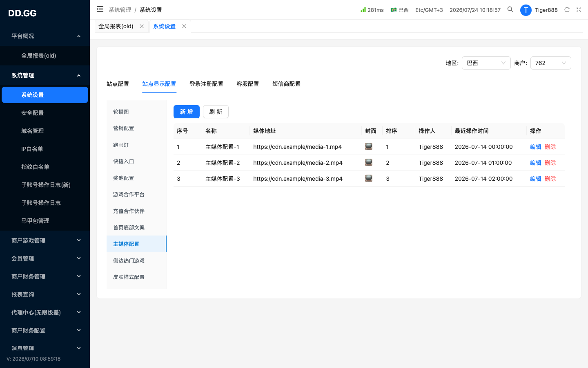
Task: Expand the 商户财务配置 menu
Action: tap(45, 330)
